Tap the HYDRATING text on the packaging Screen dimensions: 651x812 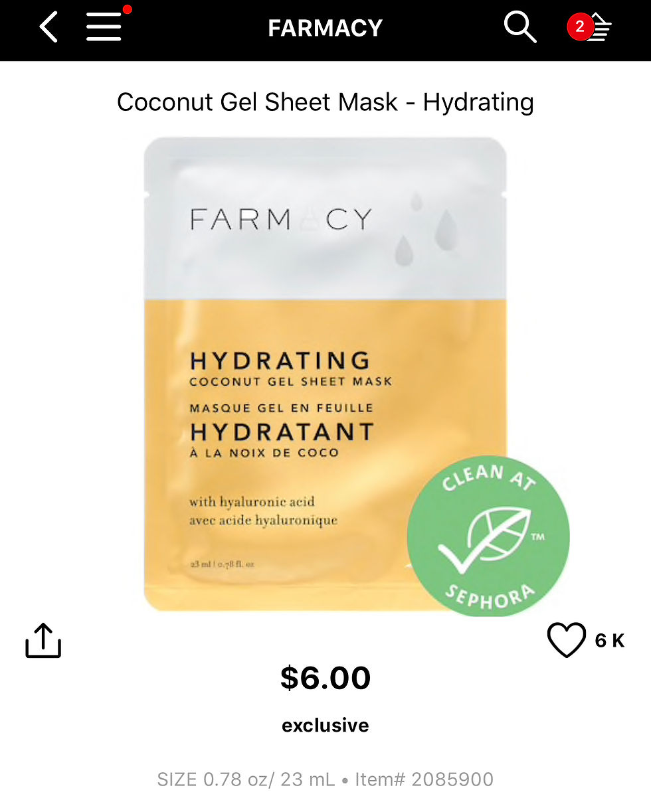point(280,361)
